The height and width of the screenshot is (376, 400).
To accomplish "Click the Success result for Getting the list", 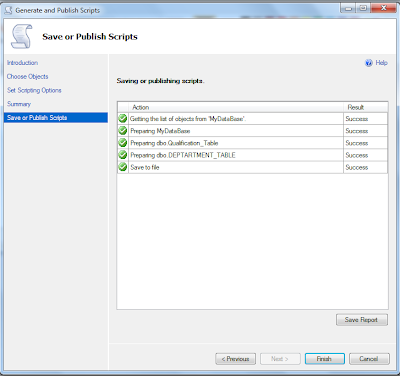I will 357,119.
